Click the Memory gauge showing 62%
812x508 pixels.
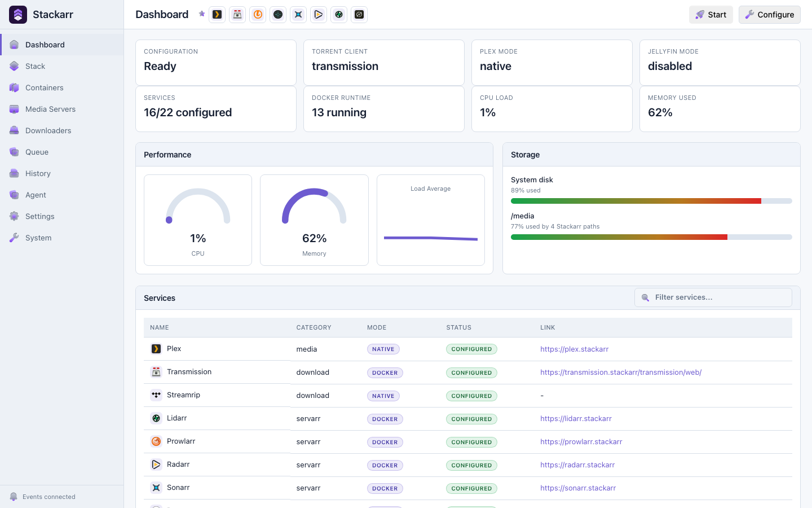click(314, 220)
